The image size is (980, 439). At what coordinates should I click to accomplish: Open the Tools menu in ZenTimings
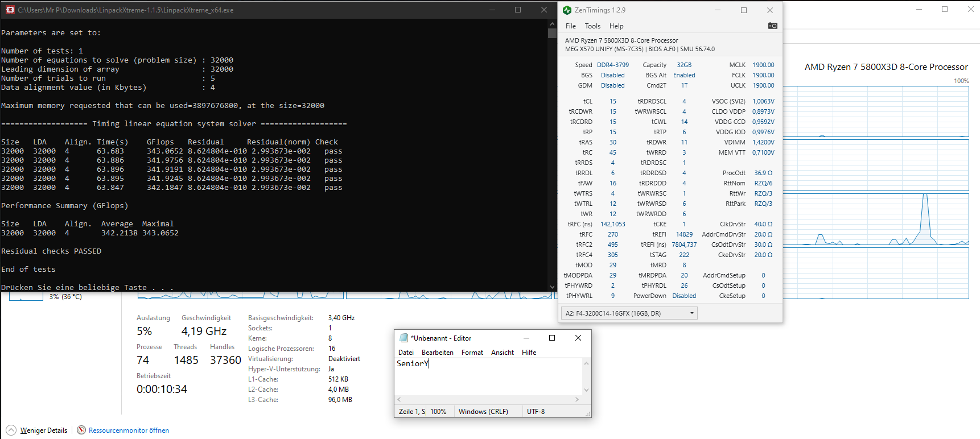point(592,26)
